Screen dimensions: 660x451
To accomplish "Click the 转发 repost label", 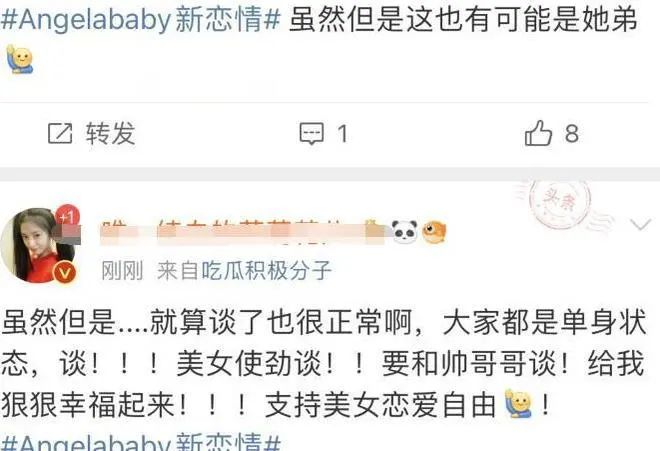I will [x=111, y=133].
